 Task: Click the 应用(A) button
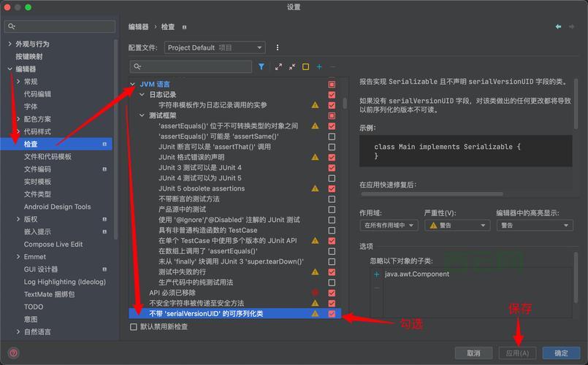click(x=517, y=353)
